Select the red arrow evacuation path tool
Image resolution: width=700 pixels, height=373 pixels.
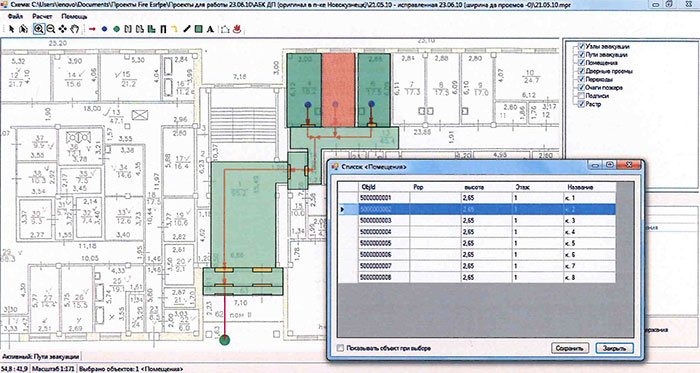(92, 29)
